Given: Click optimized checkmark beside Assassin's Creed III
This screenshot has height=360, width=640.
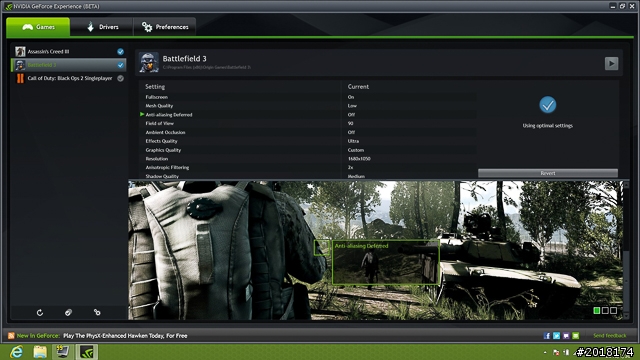Looking at the screenshot, I should click(120, 51).
